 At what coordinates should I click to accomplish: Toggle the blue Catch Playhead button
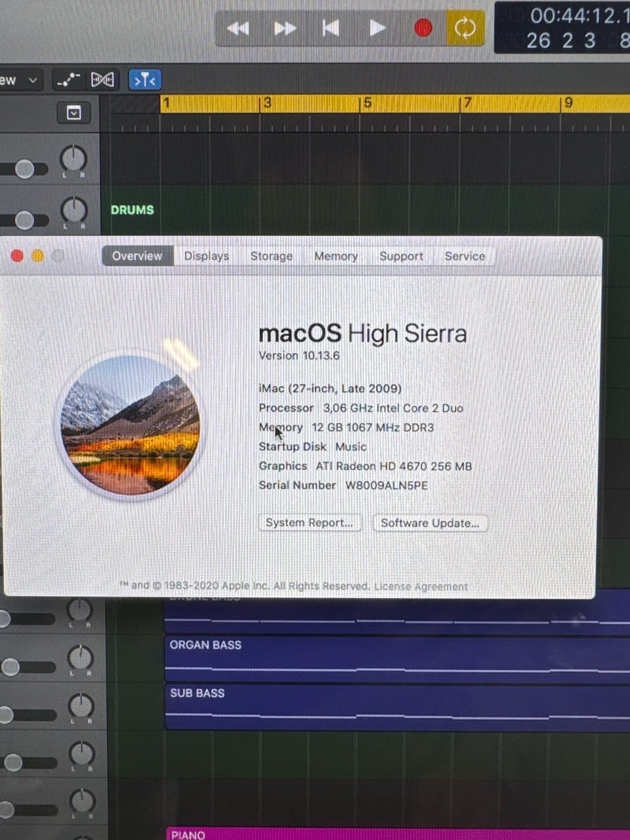click(144, 80)
